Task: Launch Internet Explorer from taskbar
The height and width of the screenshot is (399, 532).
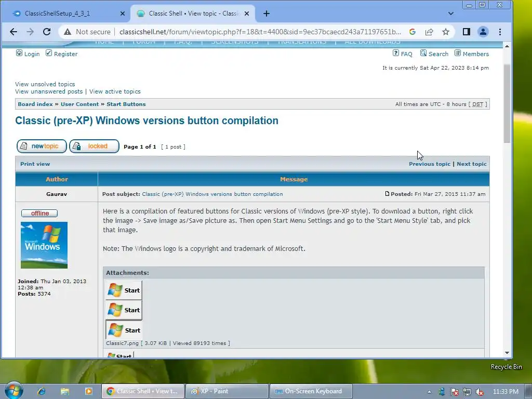Action: click(x=42, y=391)
